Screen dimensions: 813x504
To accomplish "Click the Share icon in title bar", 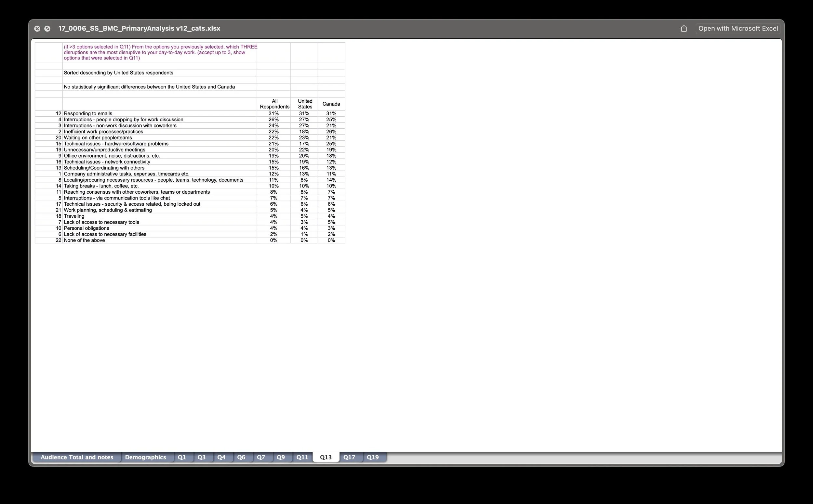I will (684, 28).
